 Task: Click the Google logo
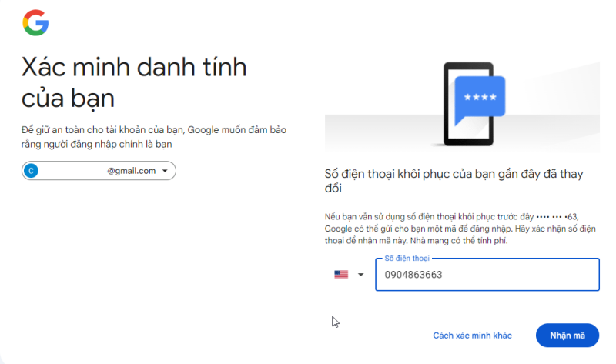click(x=35, y=23)
